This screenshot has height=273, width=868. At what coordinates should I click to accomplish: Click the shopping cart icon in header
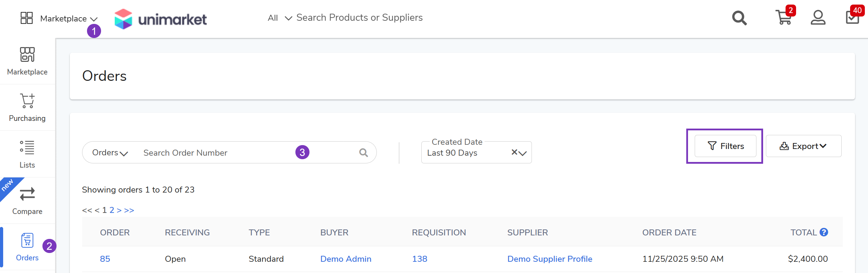pyautogui.click(x=783, y=18)
